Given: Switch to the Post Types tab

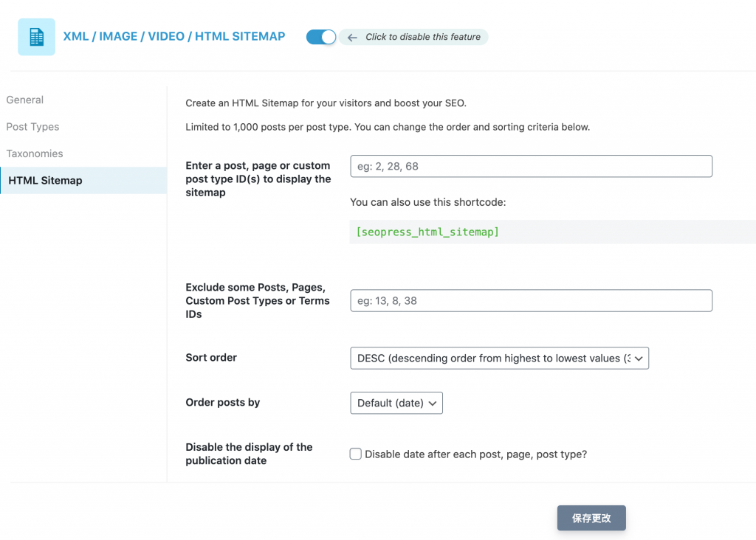Looking at the screenshot, I should point(32,127).
